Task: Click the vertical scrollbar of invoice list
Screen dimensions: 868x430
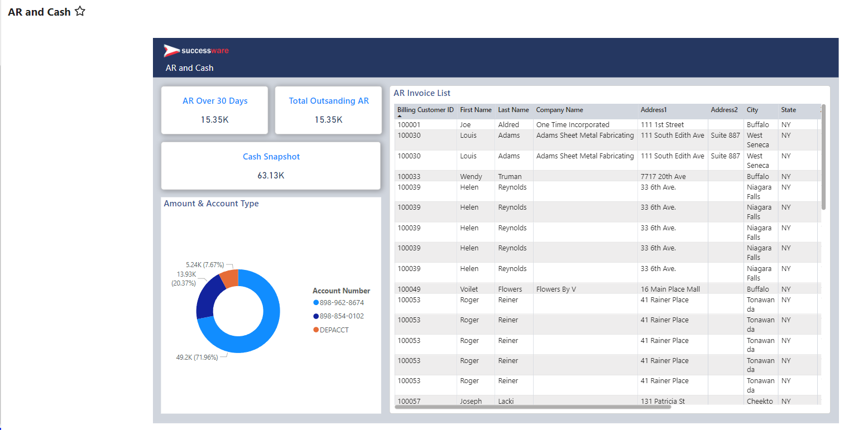Action: coord(823,157)
